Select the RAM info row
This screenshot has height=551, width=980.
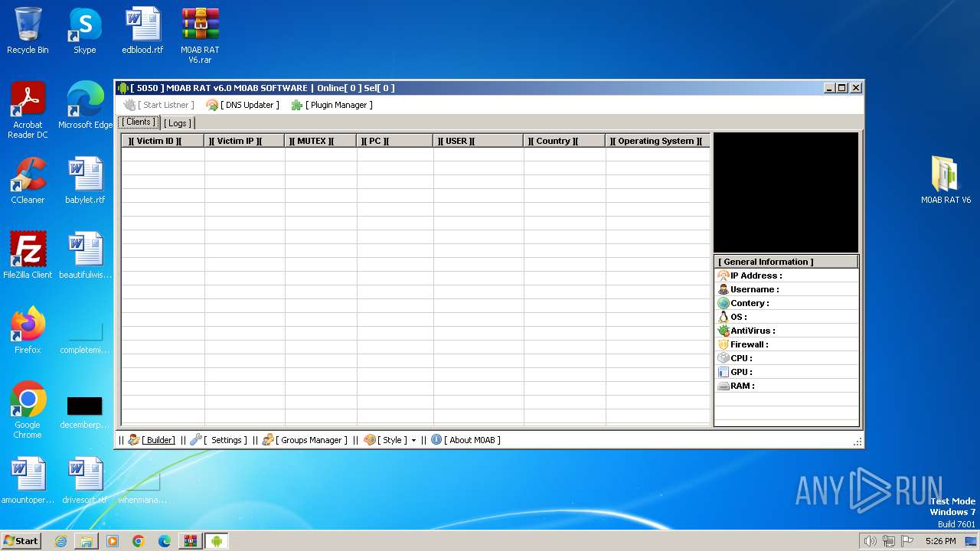[x=786, y=386]
